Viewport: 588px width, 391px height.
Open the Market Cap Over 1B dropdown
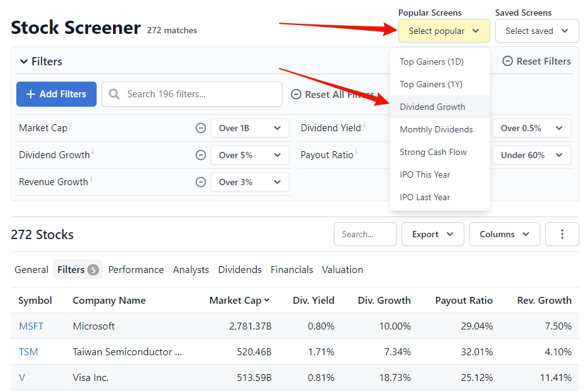[250, 128]
